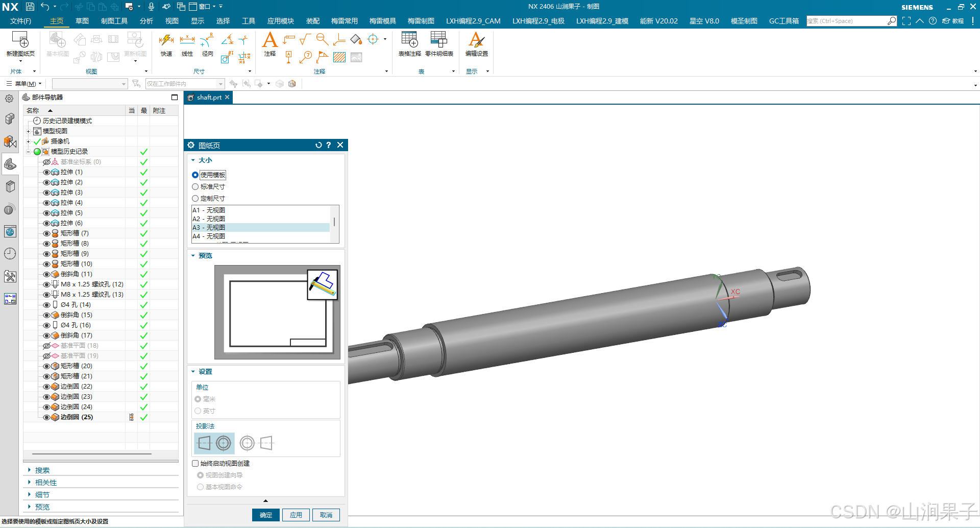Collapse Model History (模型历史记录) tree node

pyautogui.click(x=29, y=152)
